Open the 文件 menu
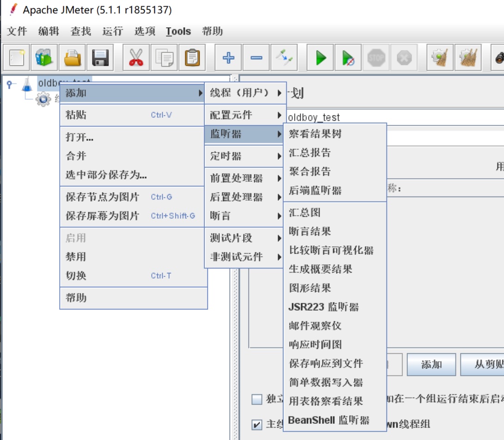The height and width of the screenshot is (440, 504). pos(18,31)
